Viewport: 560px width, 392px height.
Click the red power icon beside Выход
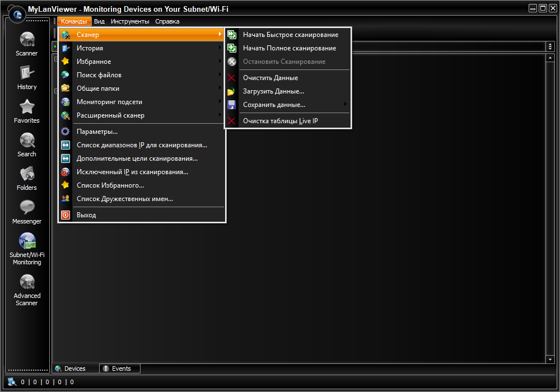click(x=66, y=215)
